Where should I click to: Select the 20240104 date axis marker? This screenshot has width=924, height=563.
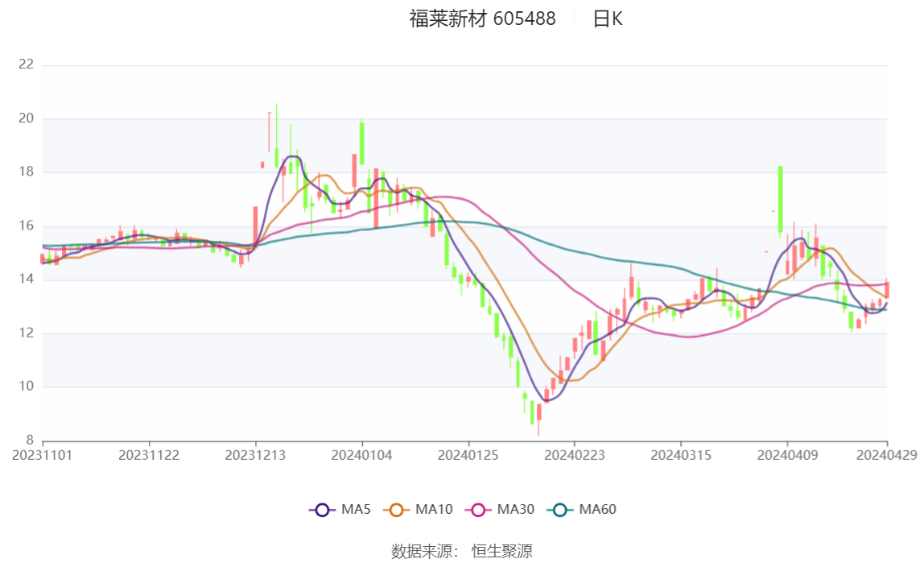point(362,456)
